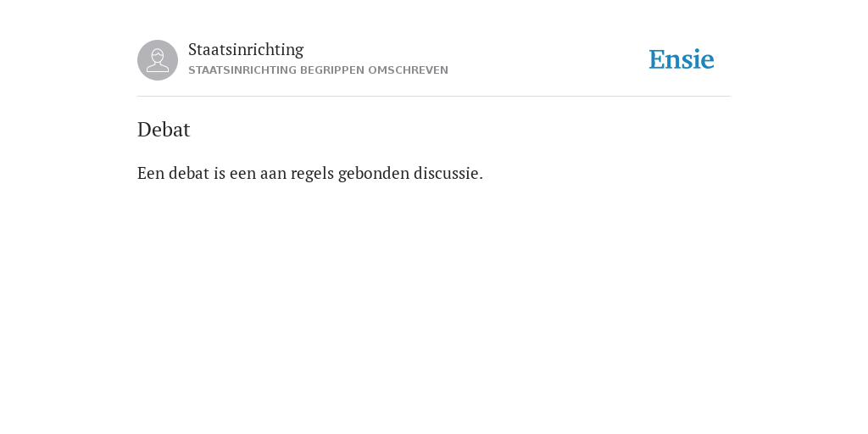Image resolution: width=868 pixels, height=434 pixels.
Task: Click the word 'Een' starting the definition
Action: coord(151,173)
